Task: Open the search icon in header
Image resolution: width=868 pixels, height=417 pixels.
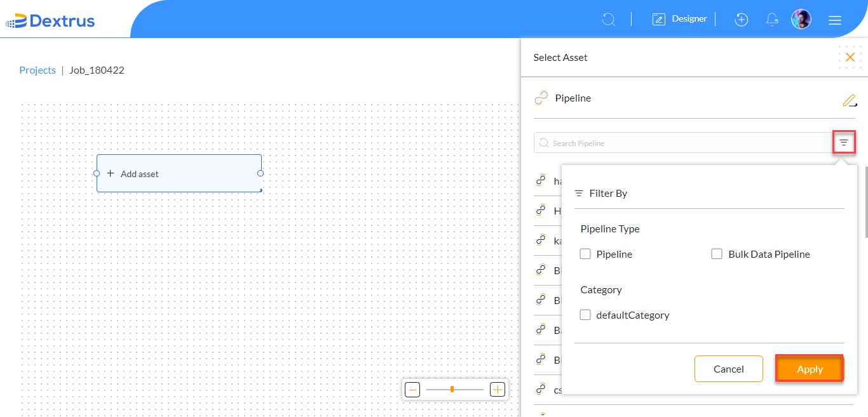Action: [x=609, y=20]
